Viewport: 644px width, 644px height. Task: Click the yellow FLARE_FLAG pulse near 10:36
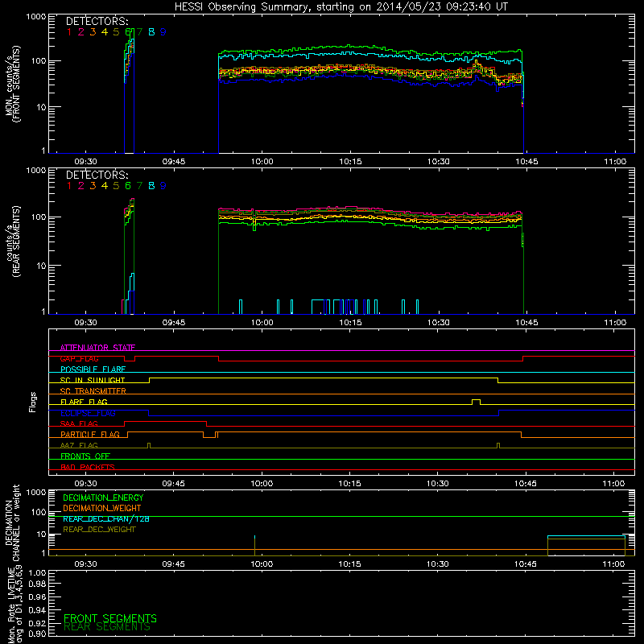476,402
